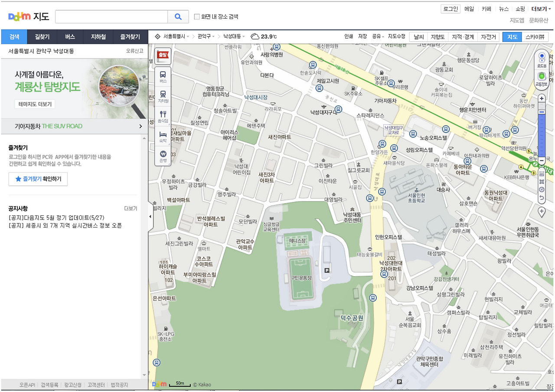This screenshot has height=392, width=555.
Task: Open the 서울특별시 region dropdown
Action: [176, 36]
